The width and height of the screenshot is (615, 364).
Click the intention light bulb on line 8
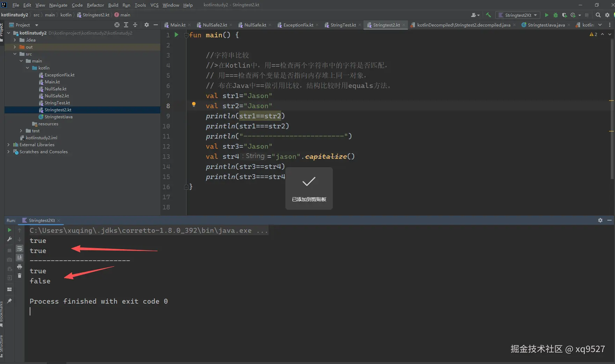(x=194, y=104)
